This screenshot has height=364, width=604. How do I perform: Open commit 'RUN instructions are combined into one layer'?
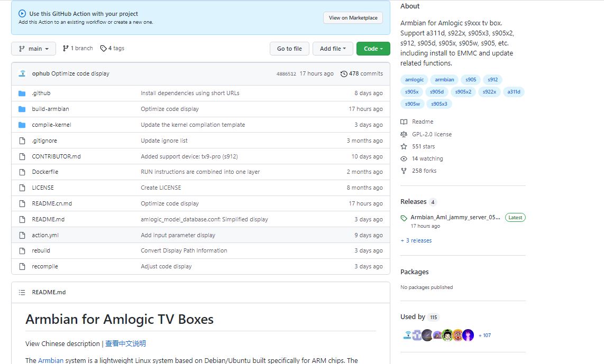[200, 172]
